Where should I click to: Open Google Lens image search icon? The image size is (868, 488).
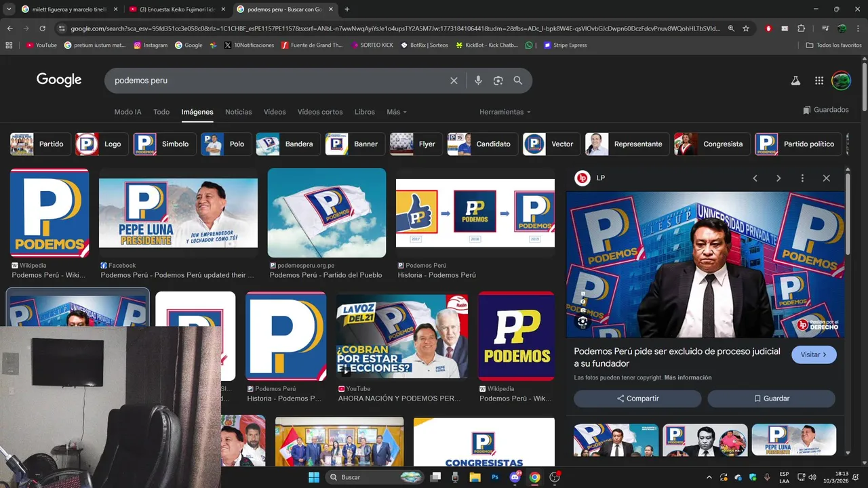(498, 81)
